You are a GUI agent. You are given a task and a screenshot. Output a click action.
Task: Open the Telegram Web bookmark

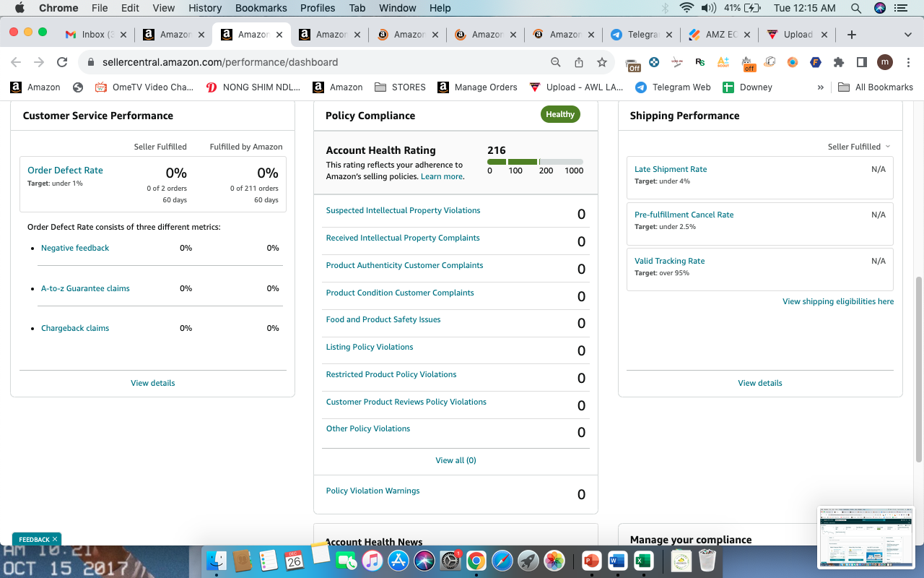pos(673,87)
